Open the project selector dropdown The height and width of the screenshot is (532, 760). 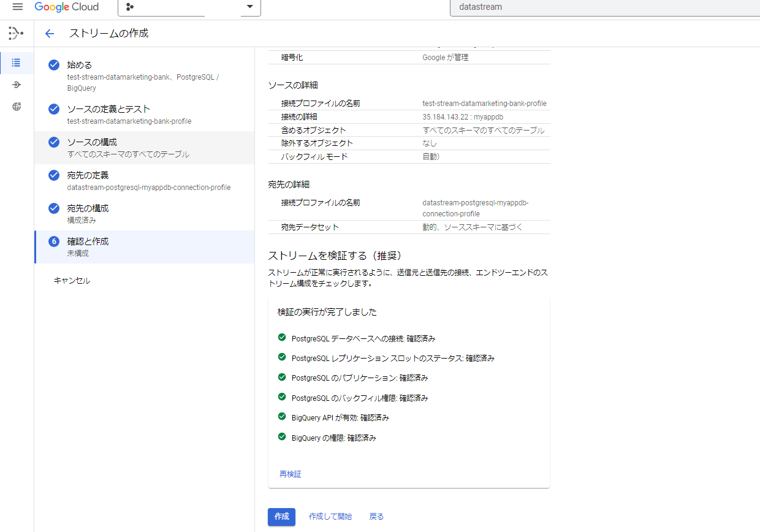[x=189, y=7]
